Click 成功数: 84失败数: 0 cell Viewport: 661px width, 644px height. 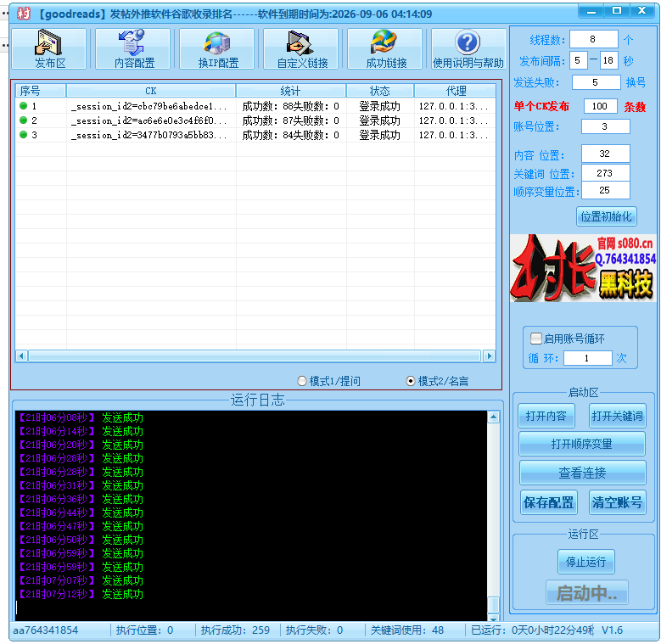[291, 135]
